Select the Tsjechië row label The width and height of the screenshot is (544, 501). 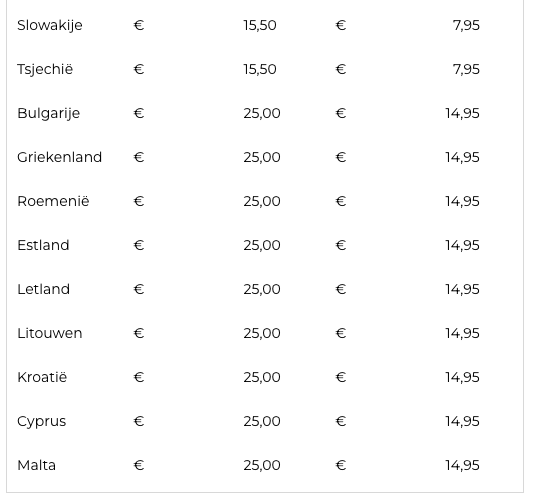(x=45, y=69)
